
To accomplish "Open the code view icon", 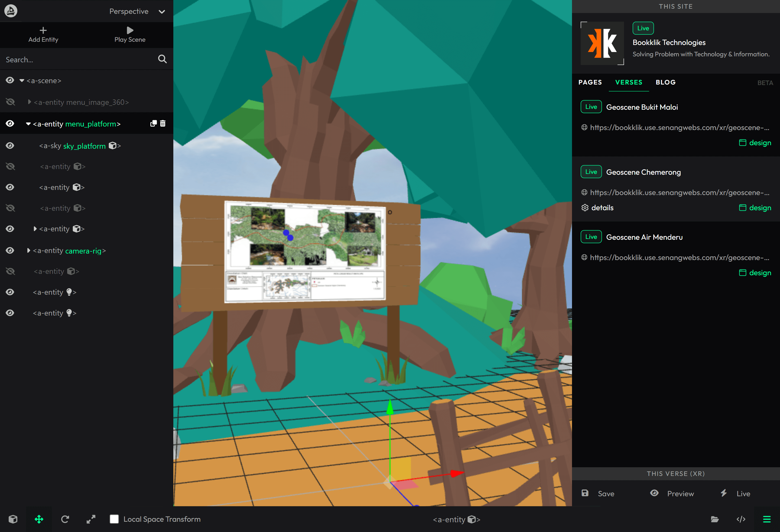I will [x=741, y=519].
